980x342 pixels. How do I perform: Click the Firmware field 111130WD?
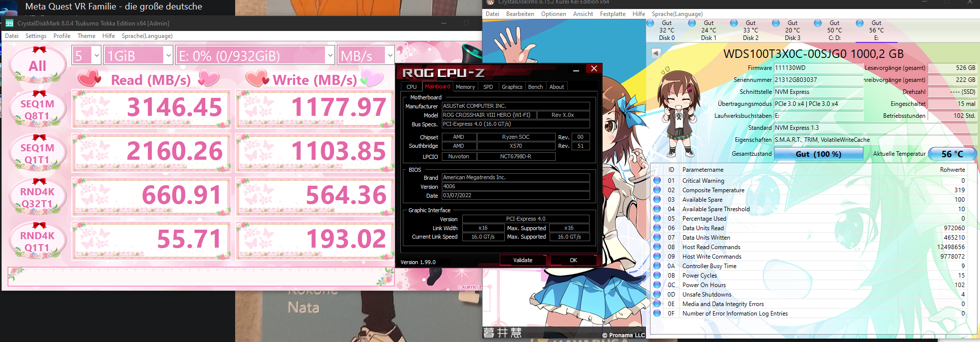pos(818,68)
